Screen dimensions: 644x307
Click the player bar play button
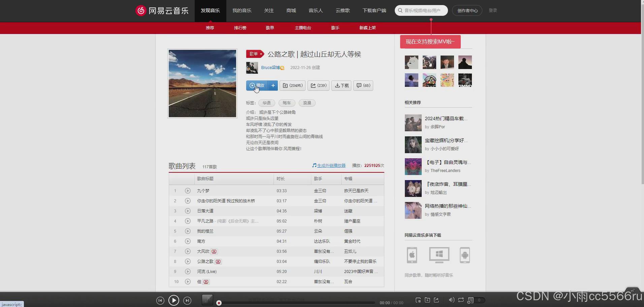tap(174, 300)
